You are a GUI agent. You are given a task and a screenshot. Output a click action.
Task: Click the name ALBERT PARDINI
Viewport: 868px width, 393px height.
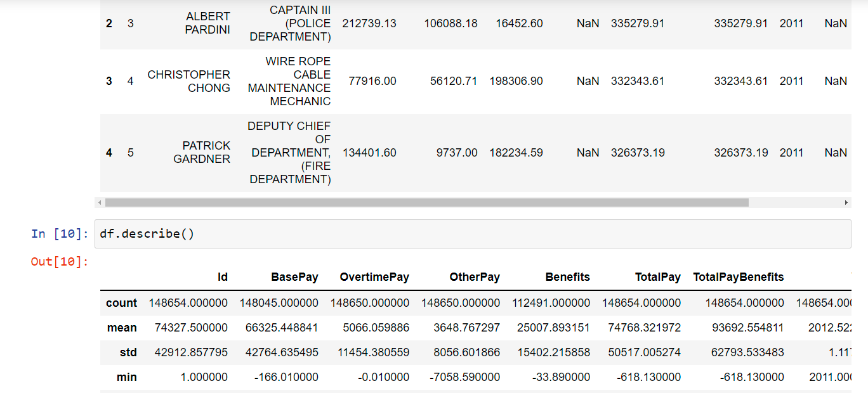coord(207,23)
